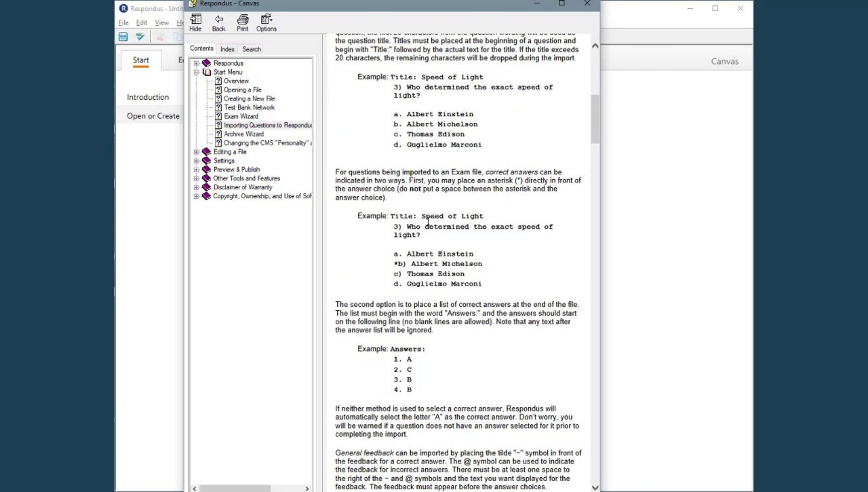This screenshot has width=868, height=492.
Task: Open the Edit menu
Action: [141, 22]
